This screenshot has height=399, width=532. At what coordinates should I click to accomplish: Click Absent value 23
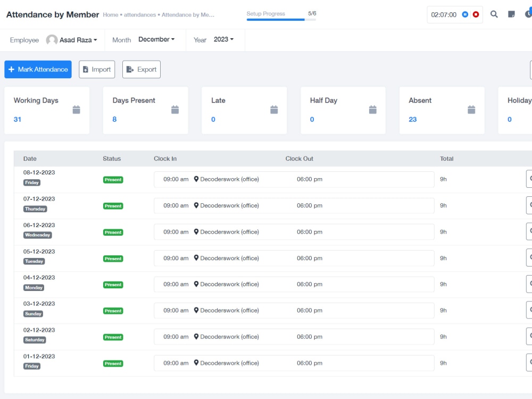coord(413,119)
